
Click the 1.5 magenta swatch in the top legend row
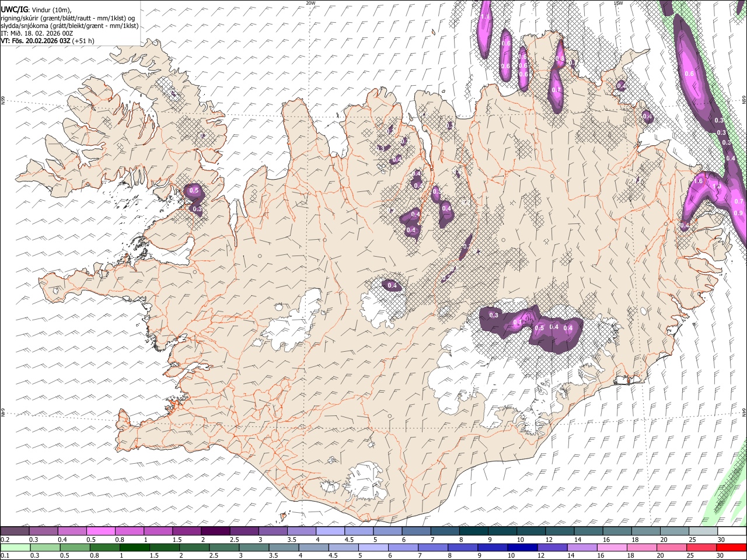pyautogui.click(x=186, y=531)
